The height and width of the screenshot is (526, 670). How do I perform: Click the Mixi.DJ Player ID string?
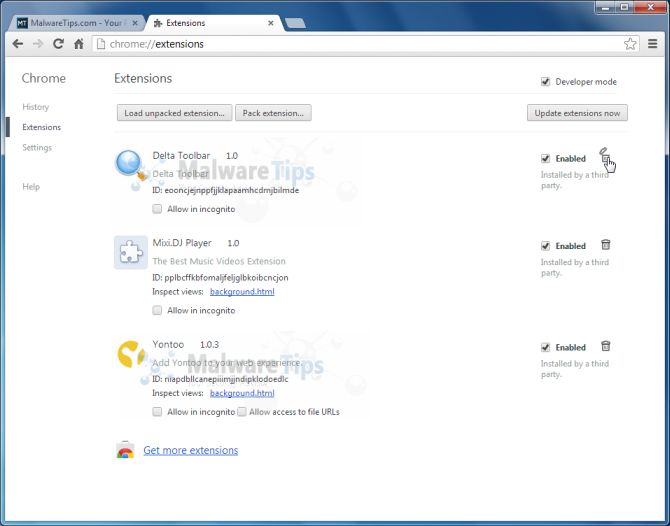pos(226,278)
